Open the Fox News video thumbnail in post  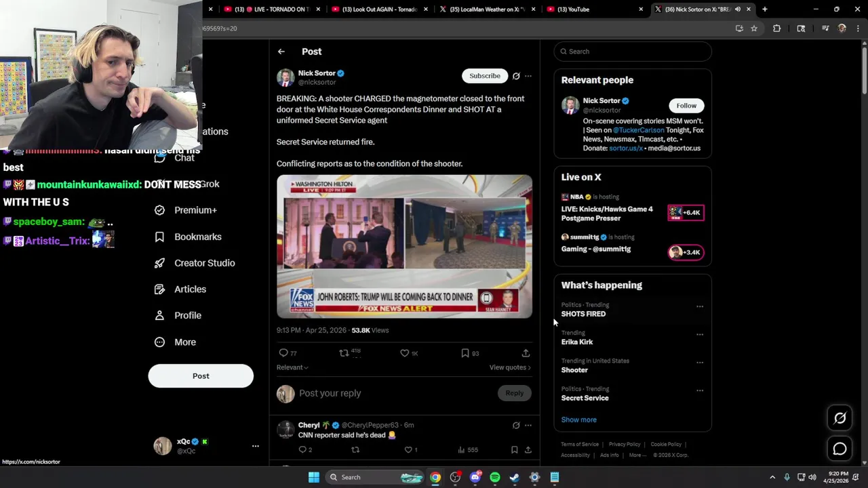click(x=404, y=247)
